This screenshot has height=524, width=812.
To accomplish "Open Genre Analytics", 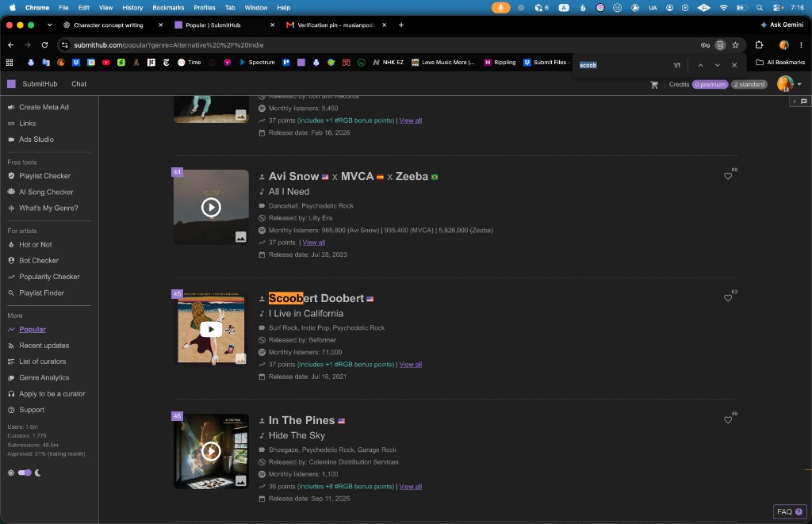I will [x=44, y=377].
